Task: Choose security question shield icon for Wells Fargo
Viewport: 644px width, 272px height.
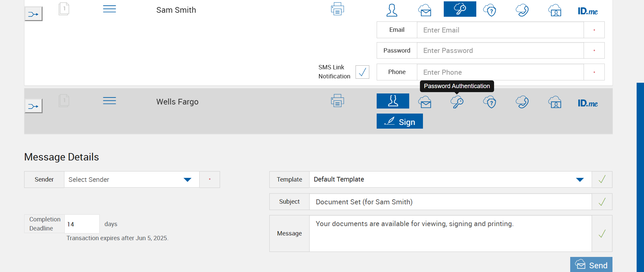Action: (490, 102)
